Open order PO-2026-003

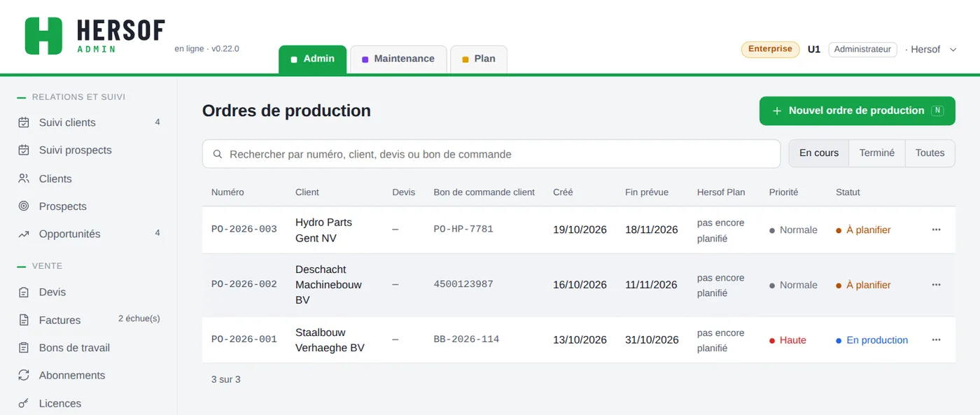244,229
